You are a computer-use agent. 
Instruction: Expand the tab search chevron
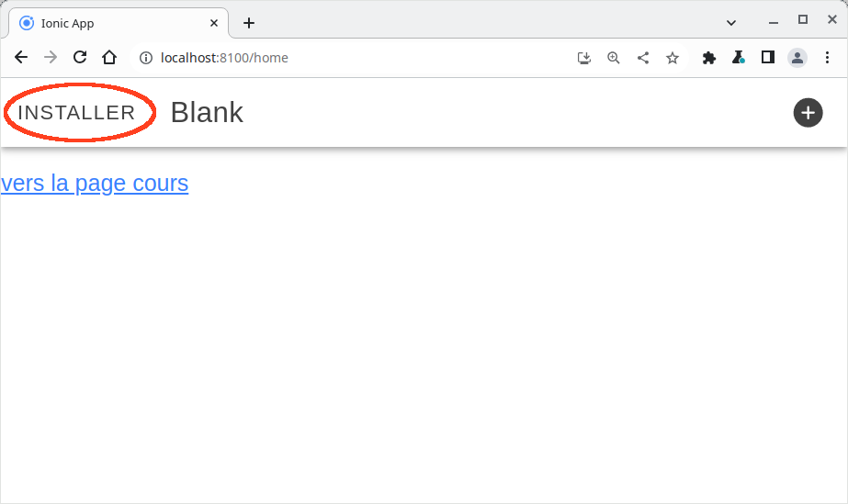click(731, 22)
